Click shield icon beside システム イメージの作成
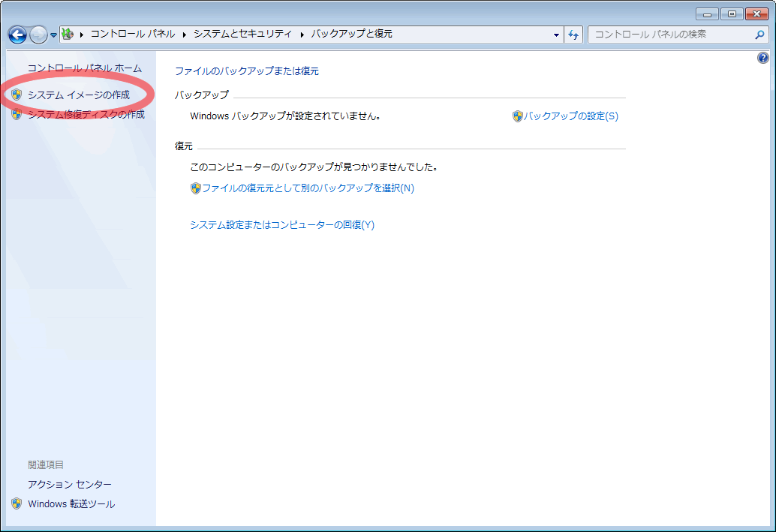The height and width of the screenshot is (532, 776). pyautogui.click(x=17, y=95)
